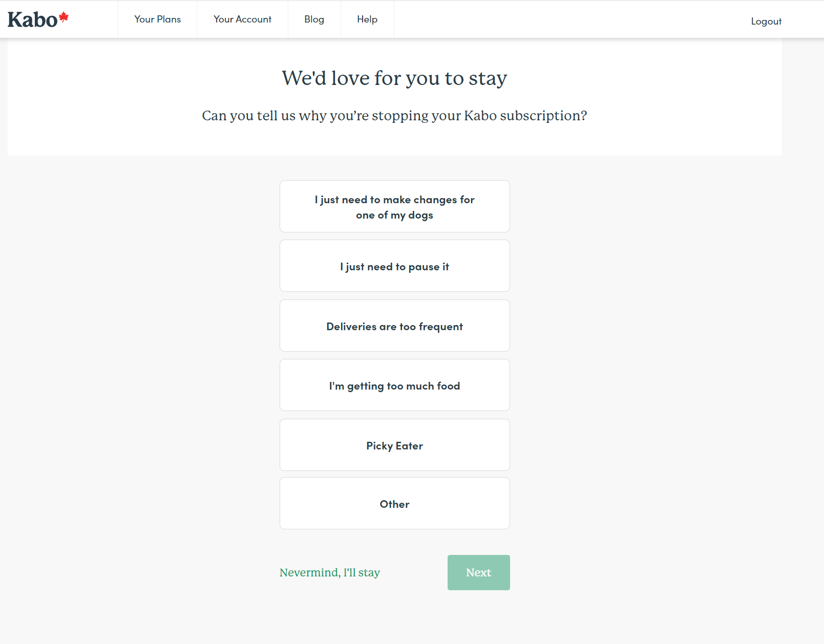This screenshot has height=644, width=824.
Task: Select 'Deliveries are too frequent' reason
Action: (x=394, y=326)
